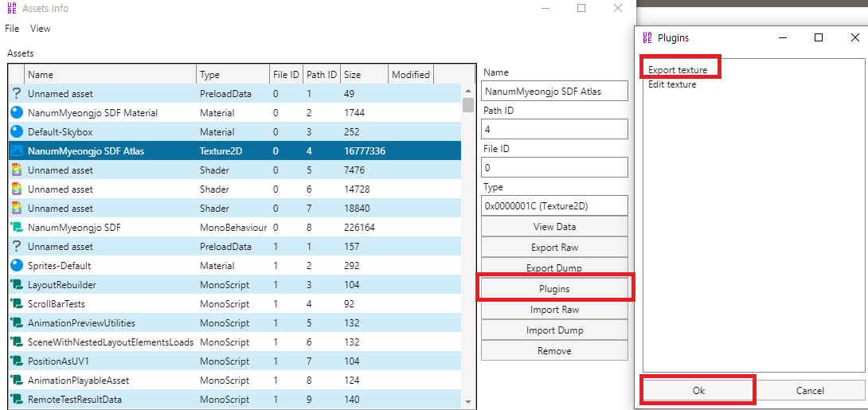Viewport: 868px width, 410px height.
Task: Click the size value 226164
Action: click(359, 228)
